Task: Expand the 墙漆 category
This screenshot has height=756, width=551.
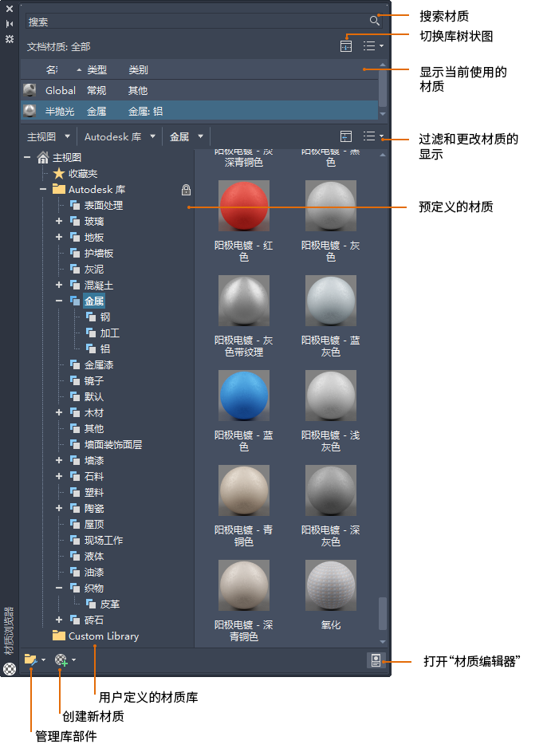Action: [x=59, y=460]
